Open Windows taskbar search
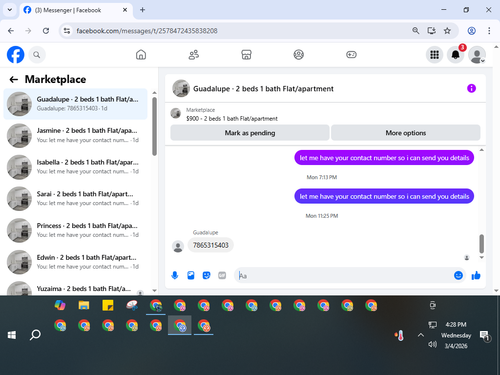The image size is (500, 375). [x=35, y=335]
